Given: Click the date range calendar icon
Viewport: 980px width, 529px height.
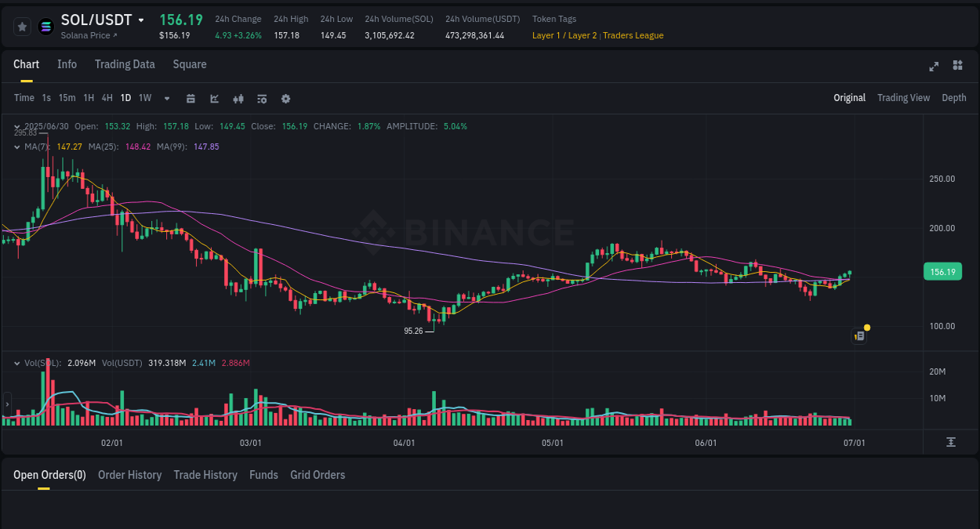Looking at the screenshot, I should (x=191, y=98).
